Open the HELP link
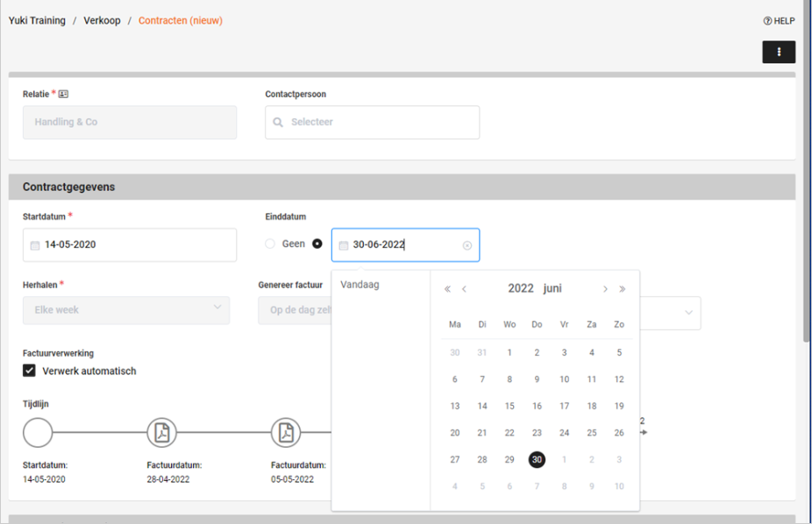The width and height of the screenshot is (812, 524). tap(779, 21)
